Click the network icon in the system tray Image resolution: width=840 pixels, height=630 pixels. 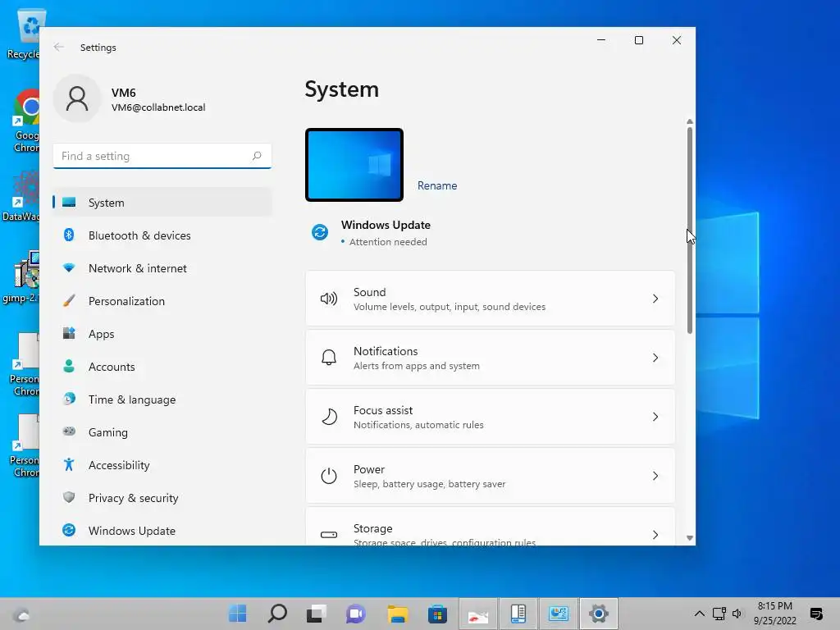(x=719, y=614)
